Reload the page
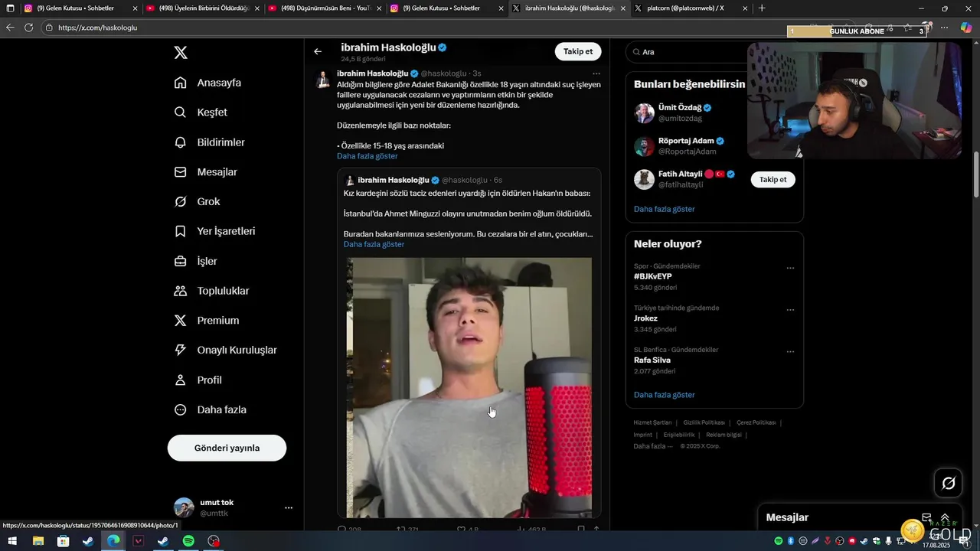 pos(28,28)
